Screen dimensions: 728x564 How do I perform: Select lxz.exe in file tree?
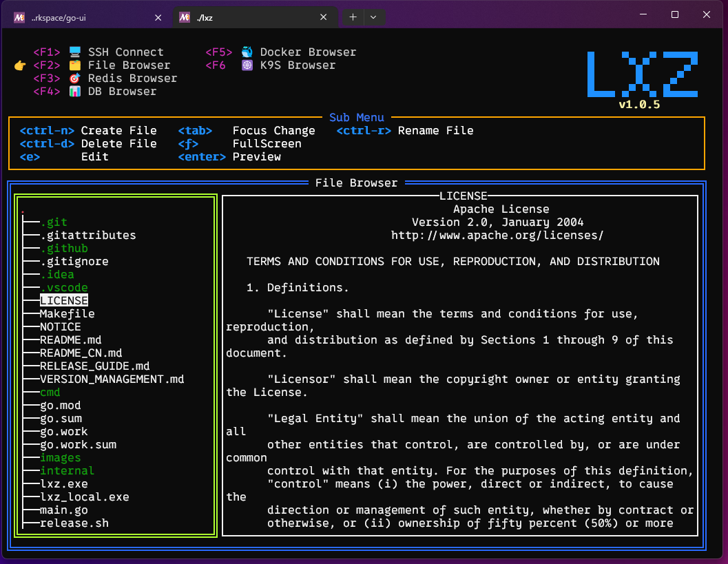[64, 483]
